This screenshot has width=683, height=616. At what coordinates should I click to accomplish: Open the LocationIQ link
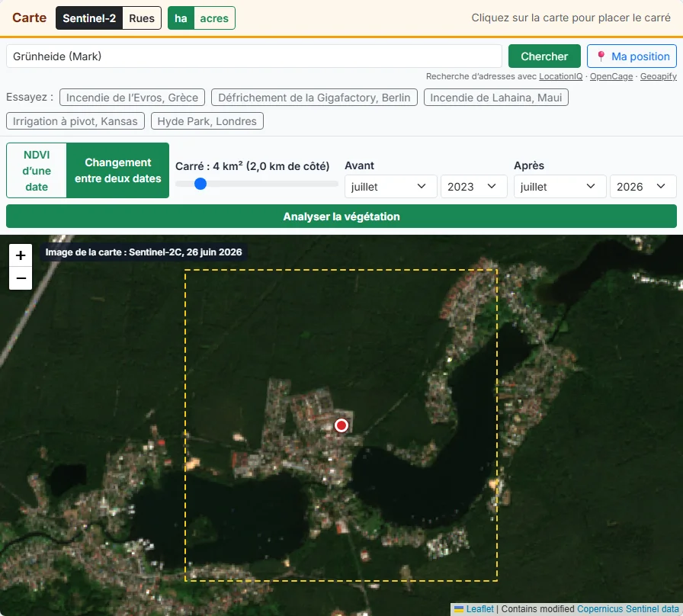tap(560, 77)
